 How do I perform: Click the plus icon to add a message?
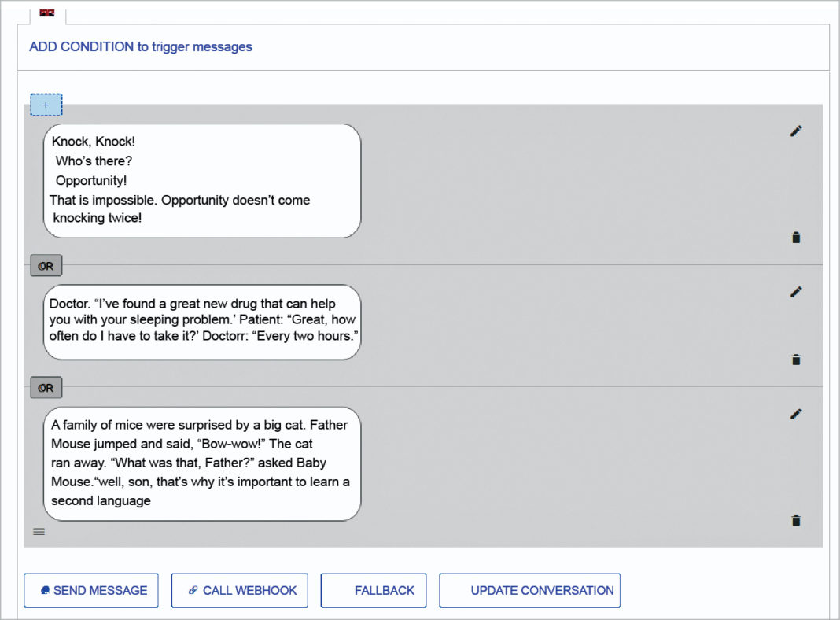click(46, 104)
